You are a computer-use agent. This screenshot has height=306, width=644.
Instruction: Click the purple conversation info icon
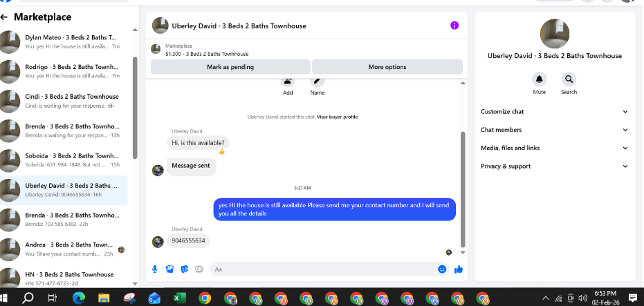tap(454, 26)
